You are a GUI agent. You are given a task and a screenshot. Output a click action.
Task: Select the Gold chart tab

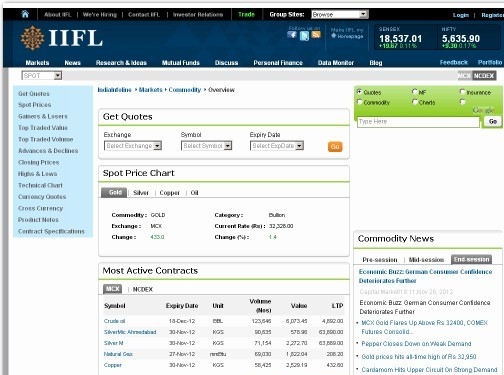pyautogui.click(x=114, y=192)
